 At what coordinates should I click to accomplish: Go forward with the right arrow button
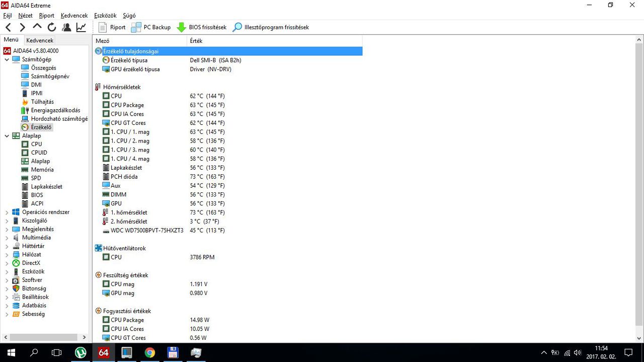[x=22, y=27]
